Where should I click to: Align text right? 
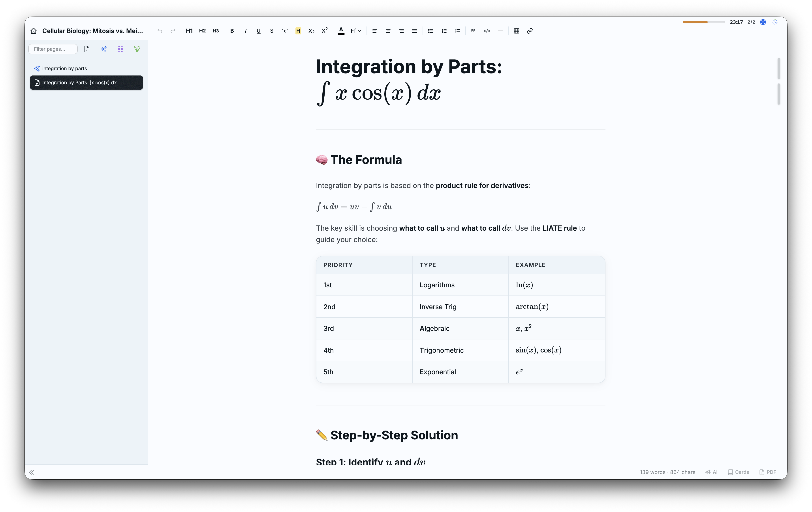401,31
